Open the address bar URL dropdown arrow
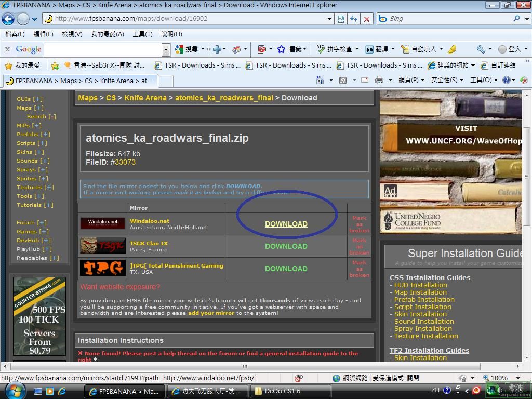 tap(329, 19)
